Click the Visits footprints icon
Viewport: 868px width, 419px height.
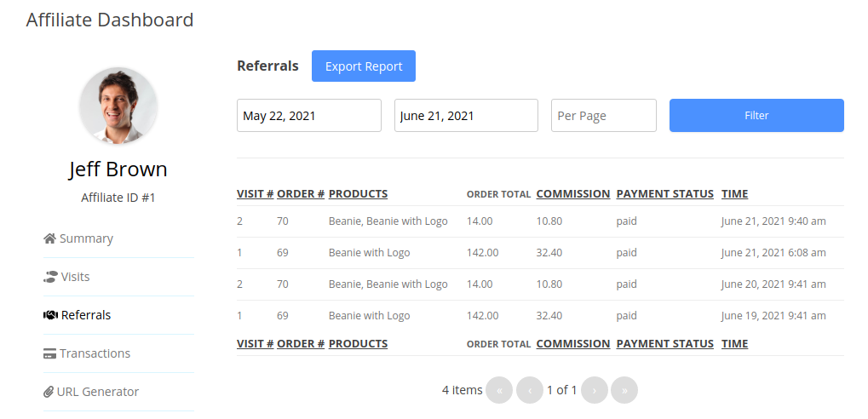click(50, 277)
